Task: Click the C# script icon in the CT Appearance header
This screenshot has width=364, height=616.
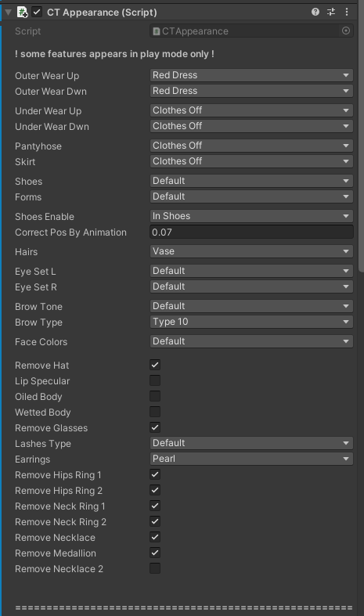Action: tap(22, 13)
